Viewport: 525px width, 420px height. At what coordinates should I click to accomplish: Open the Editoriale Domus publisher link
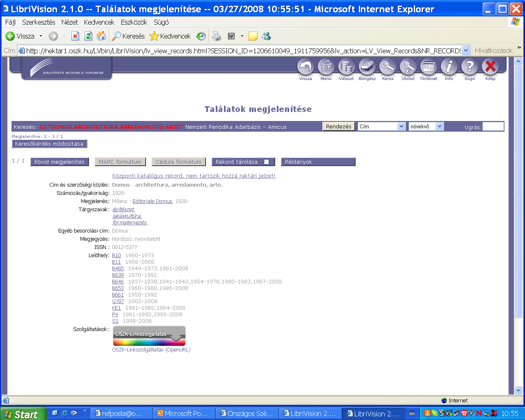pos(152,201)
